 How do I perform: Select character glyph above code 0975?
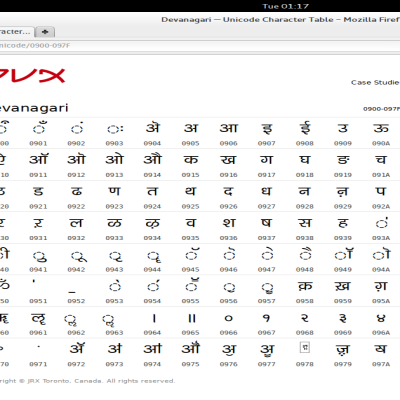191,348
